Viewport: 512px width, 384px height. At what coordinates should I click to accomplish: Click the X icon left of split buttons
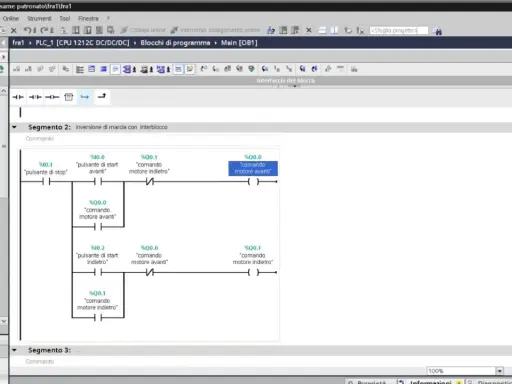point(309,30)
